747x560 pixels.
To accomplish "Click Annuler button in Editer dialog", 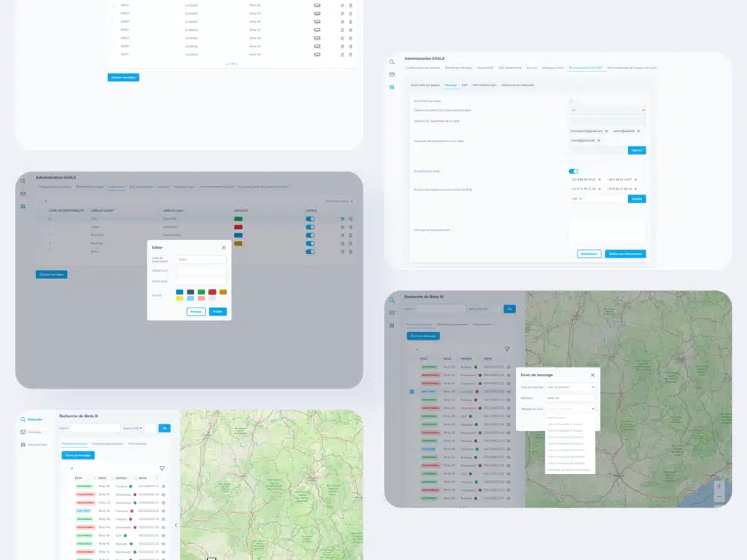I will click(x=196, y=311).
